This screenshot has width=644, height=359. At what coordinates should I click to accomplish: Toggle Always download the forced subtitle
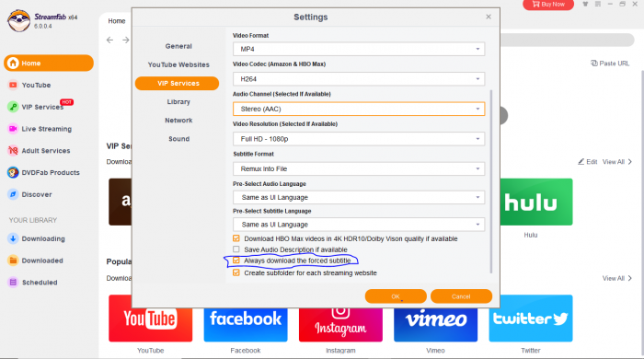click(x=236, y=261)
